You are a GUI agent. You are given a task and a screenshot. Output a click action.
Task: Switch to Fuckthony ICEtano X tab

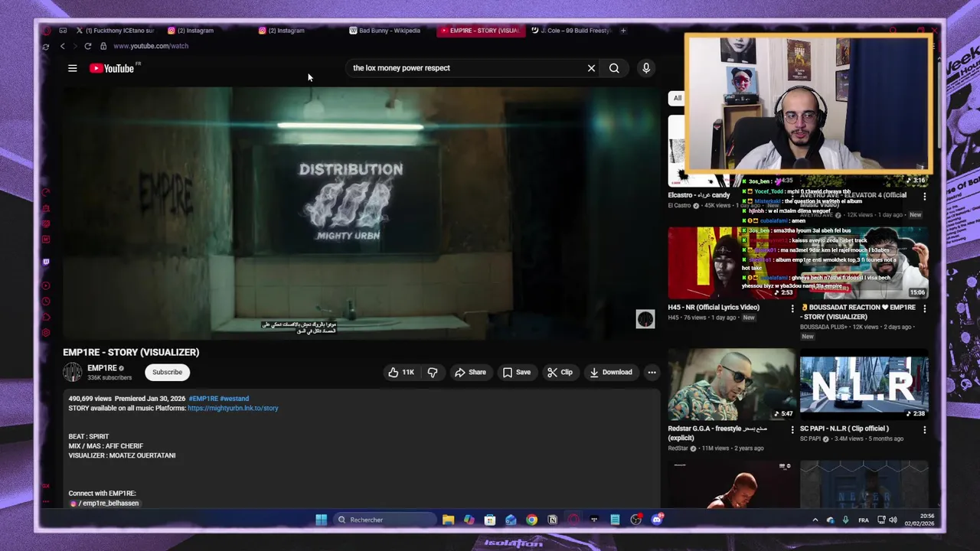coord(115,31)
